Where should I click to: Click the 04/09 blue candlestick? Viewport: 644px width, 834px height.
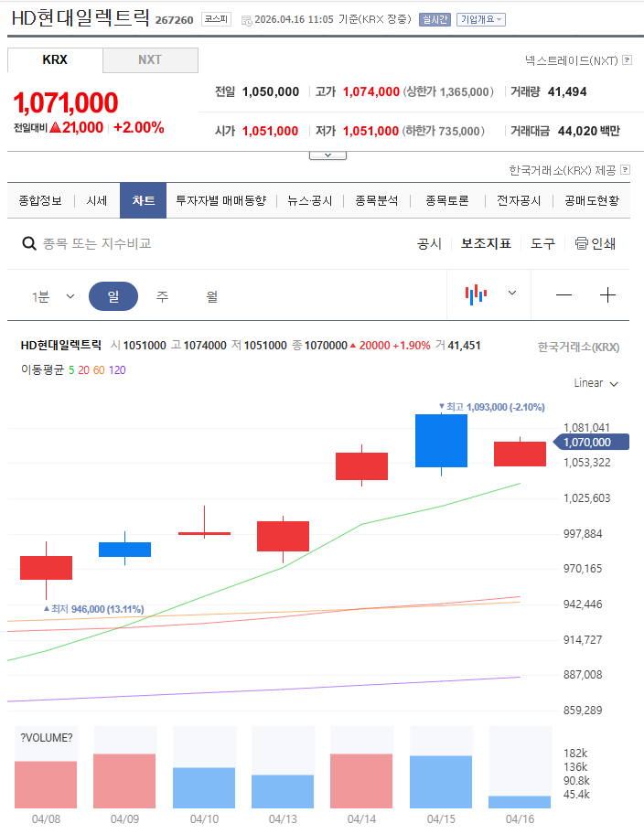tap(125, 550)
